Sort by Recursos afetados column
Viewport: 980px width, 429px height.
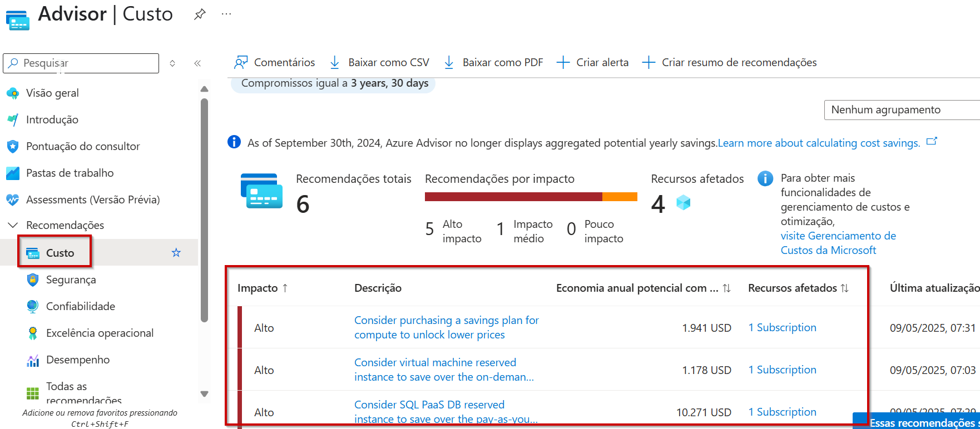click(x=798, y=288)
